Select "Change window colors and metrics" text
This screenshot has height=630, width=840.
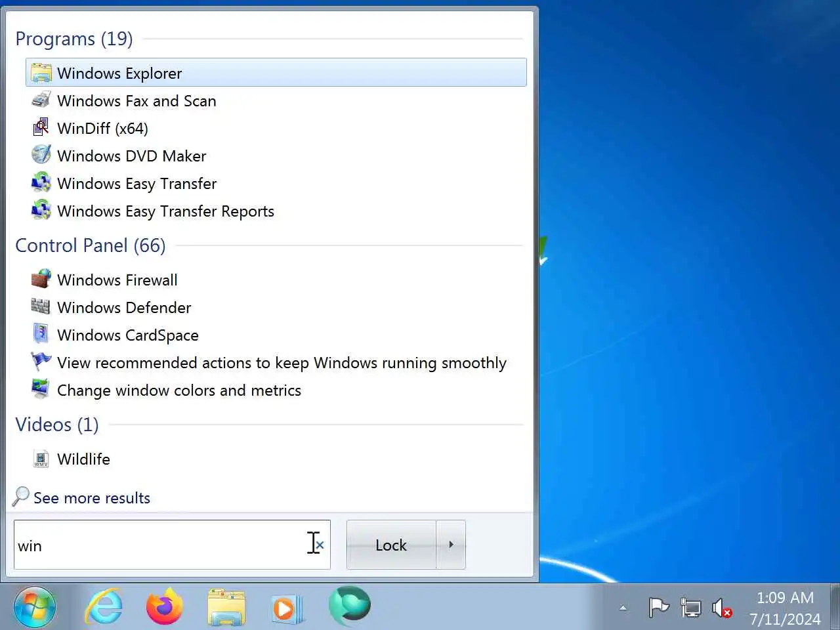pos(179,390)
